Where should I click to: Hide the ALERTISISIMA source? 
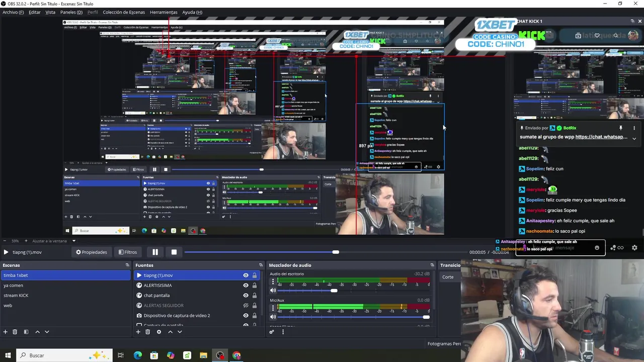point(246,286)
